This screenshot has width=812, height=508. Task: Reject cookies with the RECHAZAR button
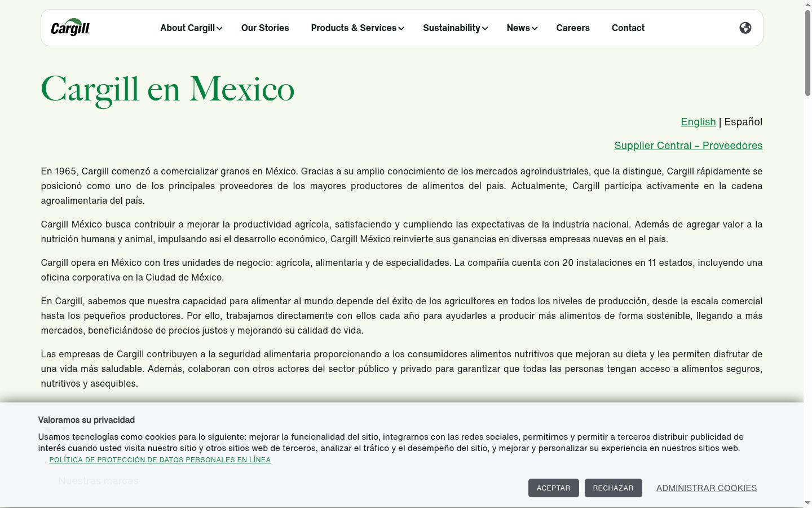[614, 488]
